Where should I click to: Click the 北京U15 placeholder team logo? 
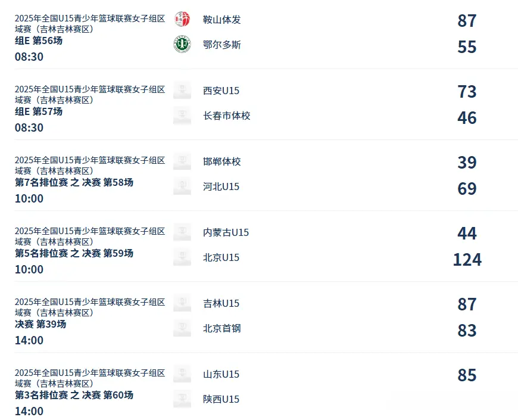click(182, 257)
